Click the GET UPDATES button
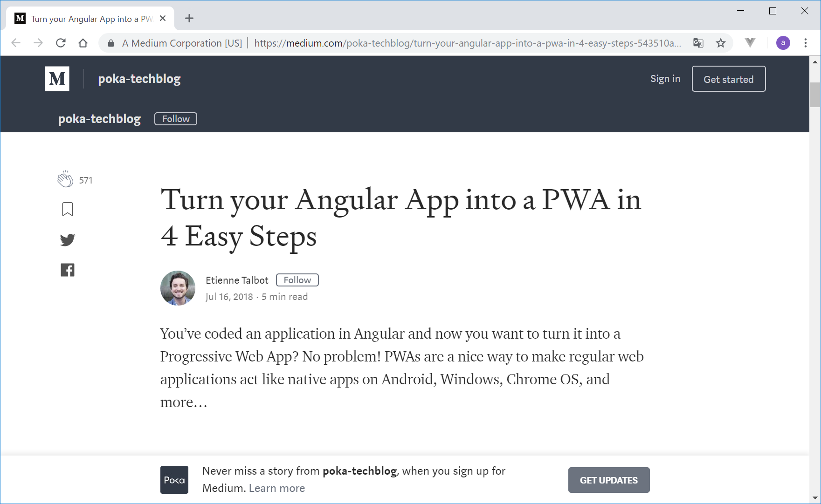The image size is (821, 504). click(609, 480)
